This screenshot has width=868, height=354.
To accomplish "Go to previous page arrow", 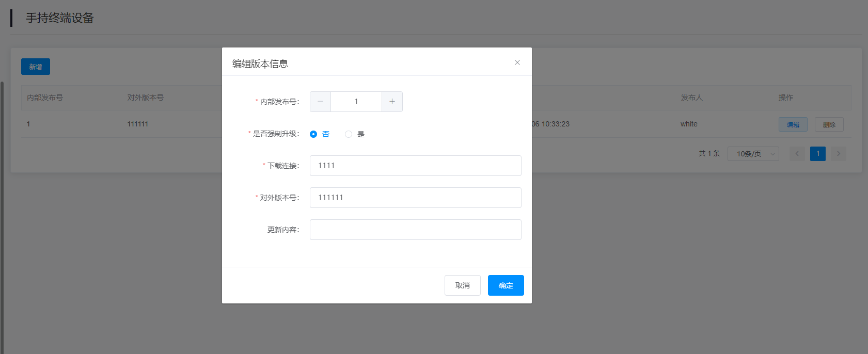I will [x=797, y=154].
